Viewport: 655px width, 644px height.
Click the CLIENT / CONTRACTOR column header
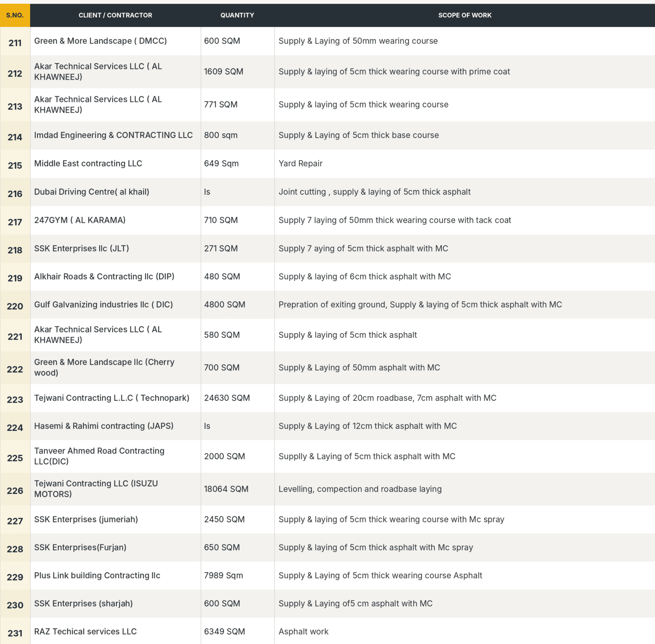click(x=115, y=15)
